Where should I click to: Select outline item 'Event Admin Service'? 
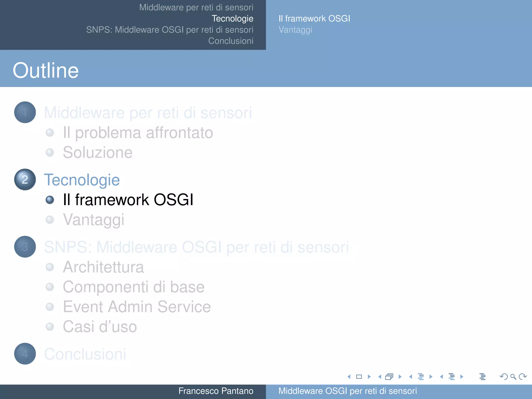137,307
